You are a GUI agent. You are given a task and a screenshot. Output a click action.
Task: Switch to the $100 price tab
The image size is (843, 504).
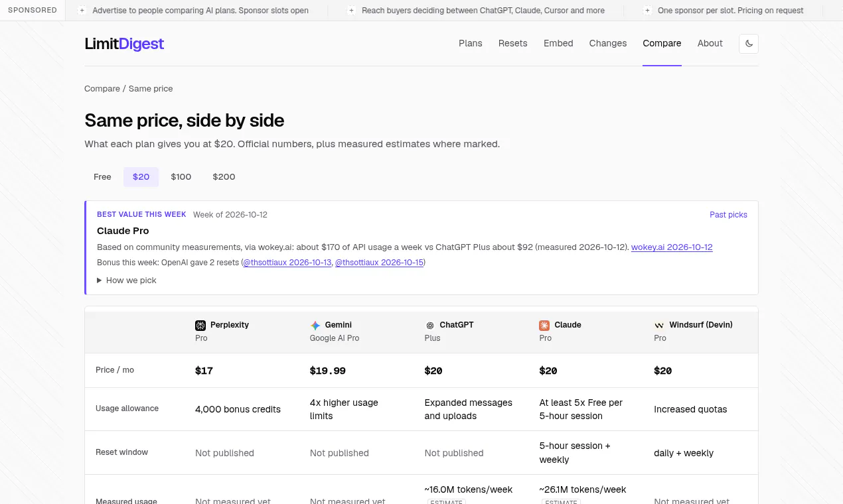pos(181,177)
